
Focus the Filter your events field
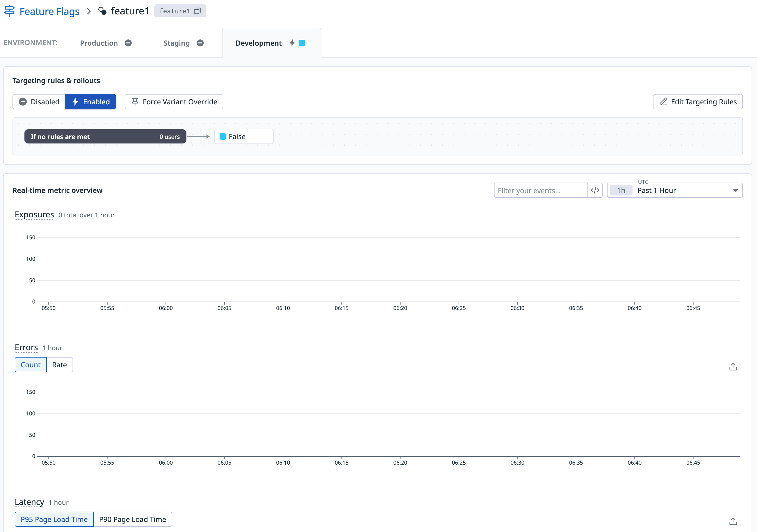tap(540, 190)
